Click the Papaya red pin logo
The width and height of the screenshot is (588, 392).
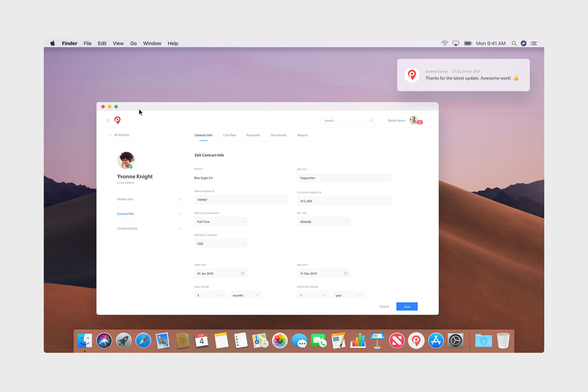click(x=117, y=120)
